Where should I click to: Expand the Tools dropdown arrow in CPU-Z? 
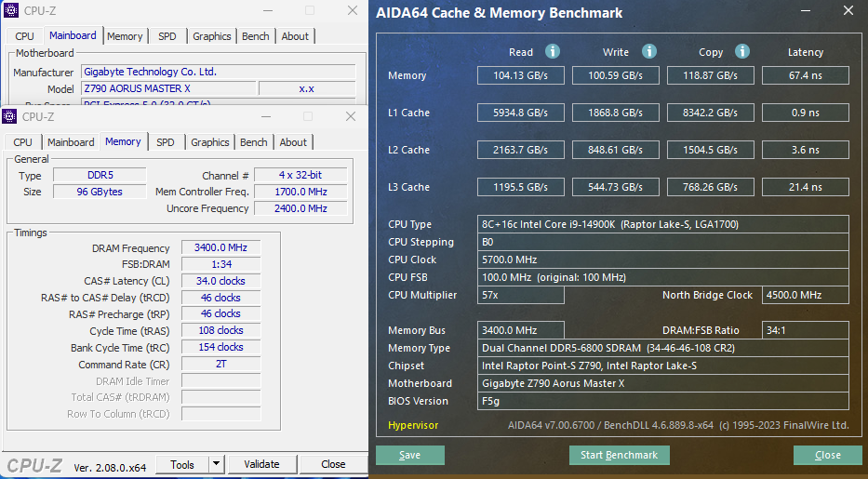point(216,464)
